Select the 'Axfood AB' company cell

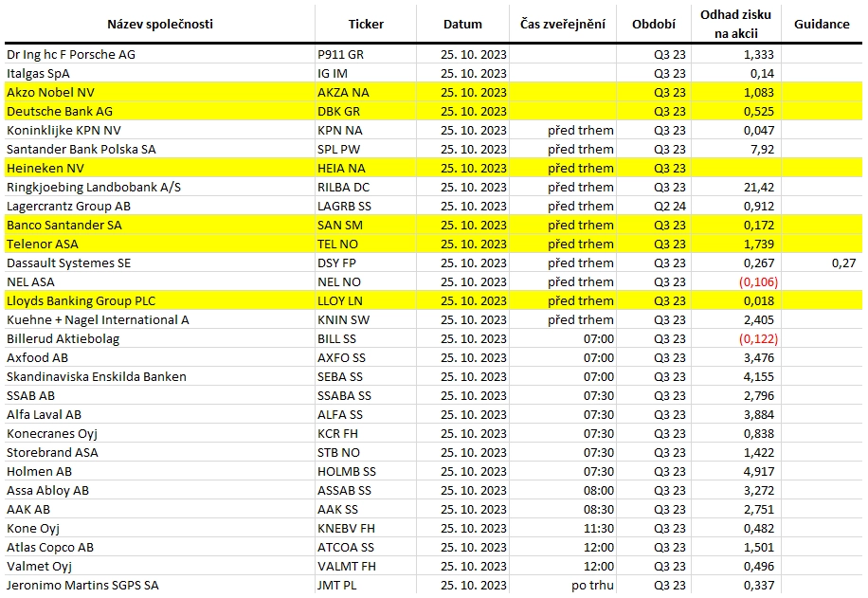160,357
